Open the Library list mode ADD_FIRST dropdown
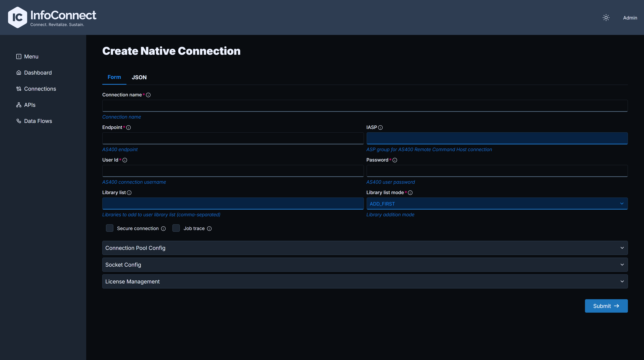Image resolution: width=644 pixels, height=360 pixels. click(x=497, y=204)
